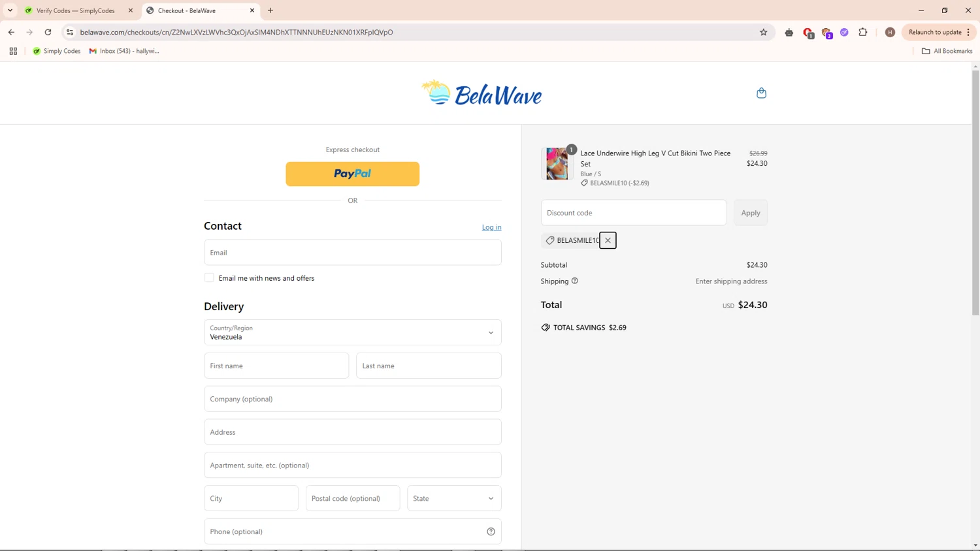Screen dimensions: 980x551
Task: Focus the Last name field
Action: 429,366
